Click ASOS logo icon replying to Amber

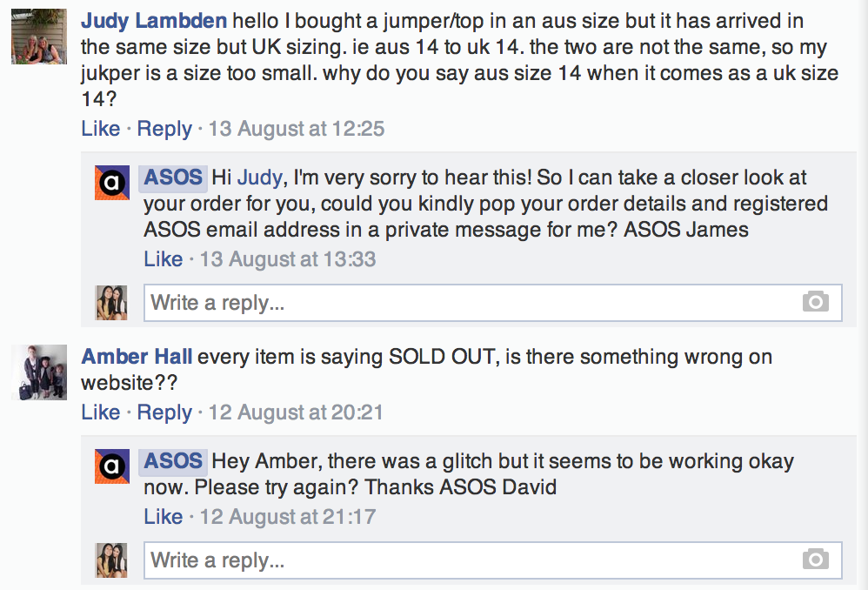(x=111, y=467)
